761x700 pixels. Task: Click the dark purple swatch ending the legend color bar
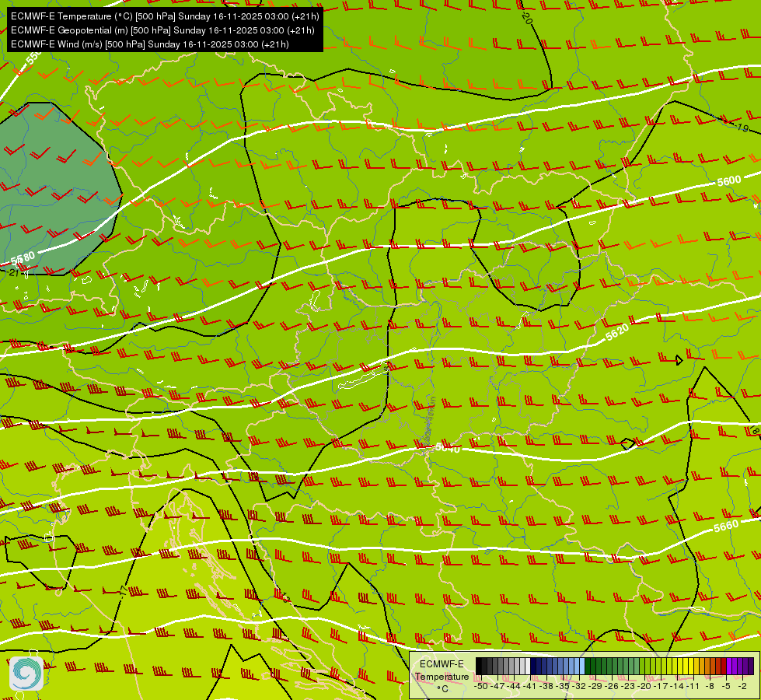pos(751,666)
